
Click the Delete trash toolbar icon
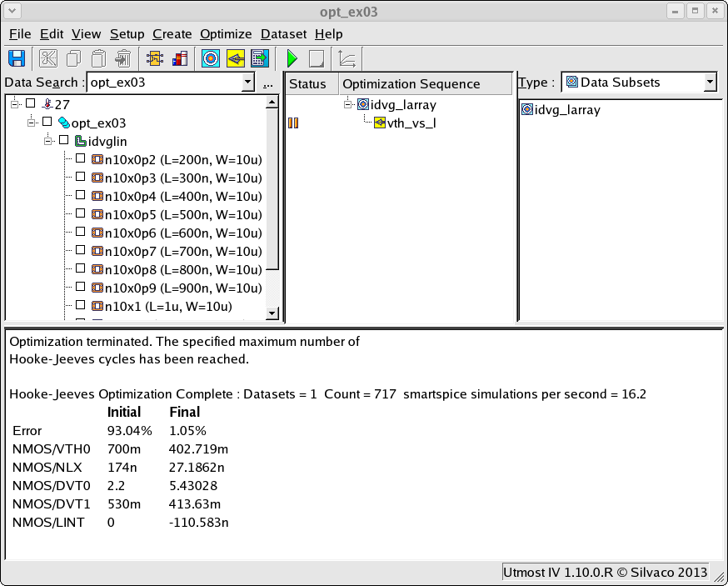click(x=123, y=58)
